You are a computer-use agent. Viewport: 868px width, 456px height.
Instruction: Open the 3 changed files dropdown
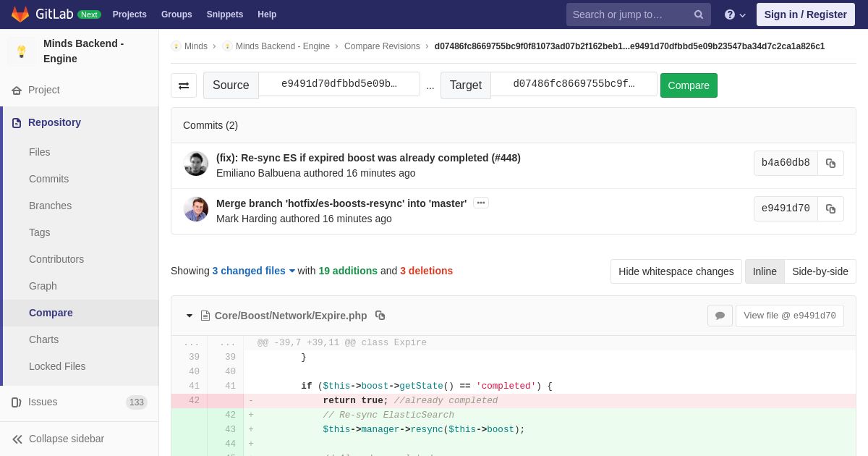[254, 271]
